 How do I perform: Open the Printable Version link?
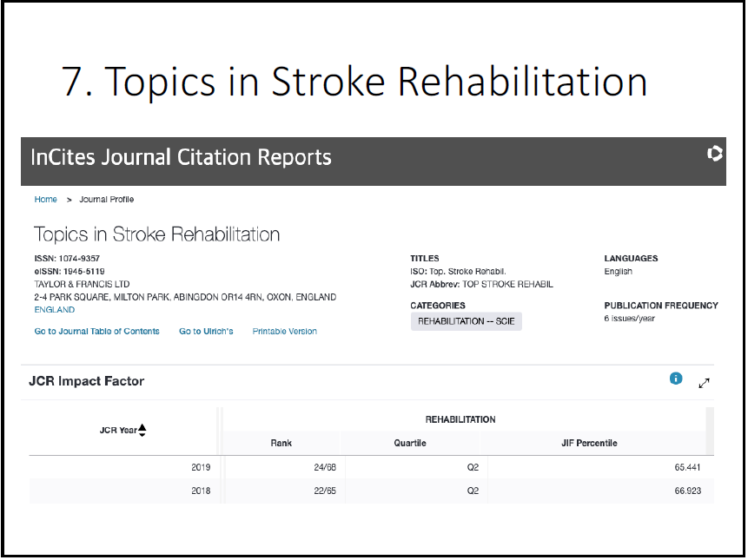pyautogui.click(x=284, y=331)
